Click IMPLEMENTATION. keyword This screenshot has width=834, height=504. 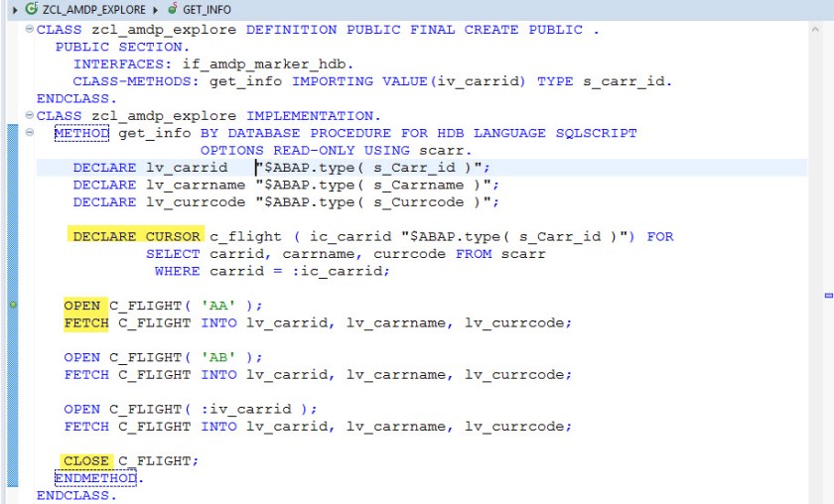pyautogui.click(x=314, y=115)
